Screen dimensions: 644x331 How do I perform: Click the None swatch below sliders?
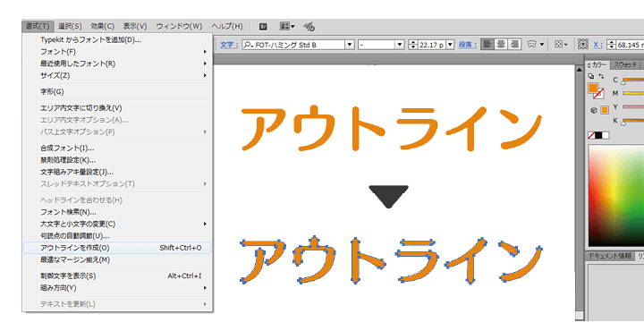591,135
